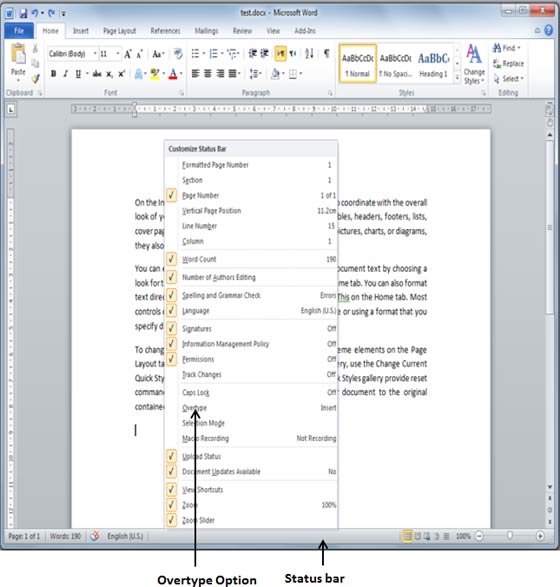Apply the Normal style

pyautogui.click(x=357, y=64)
